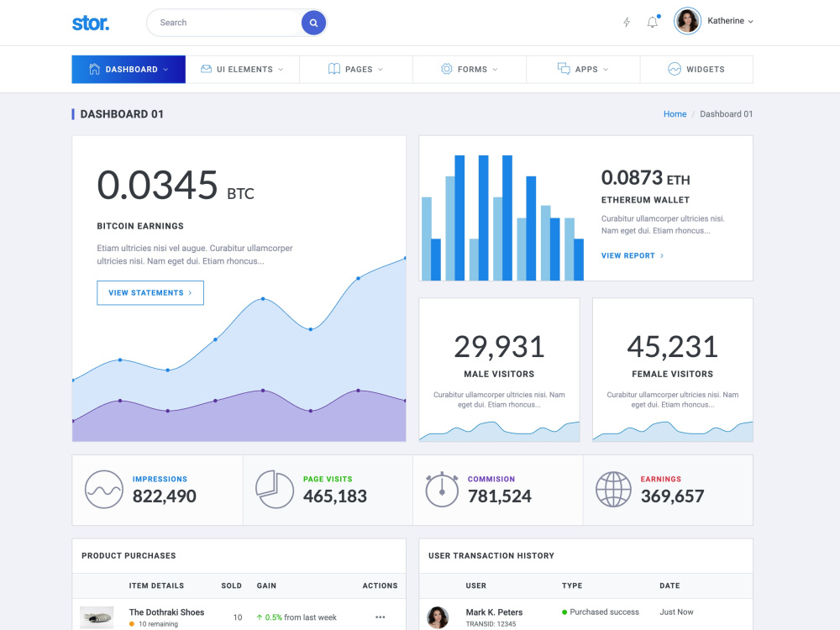
Task: Expand the Apps dropdown chevron
Action: [x=606, y=70]
